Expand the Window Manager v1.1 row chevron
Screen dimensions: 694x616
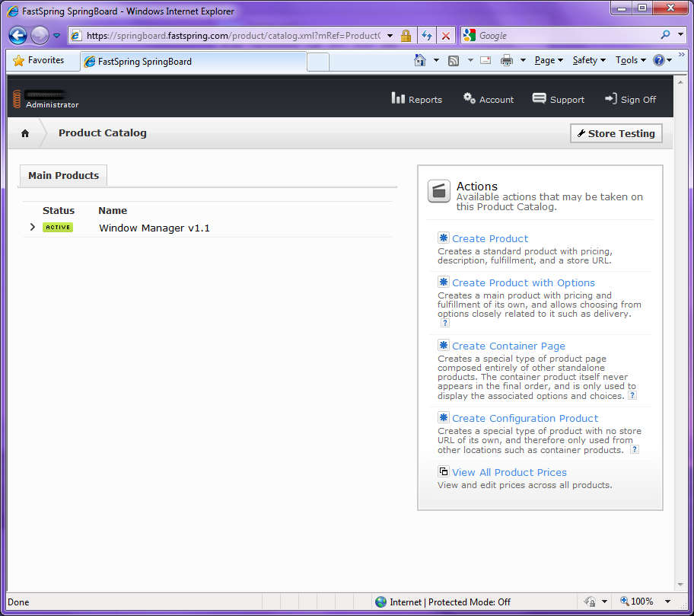pyautogui.click(x=32, y=227)
